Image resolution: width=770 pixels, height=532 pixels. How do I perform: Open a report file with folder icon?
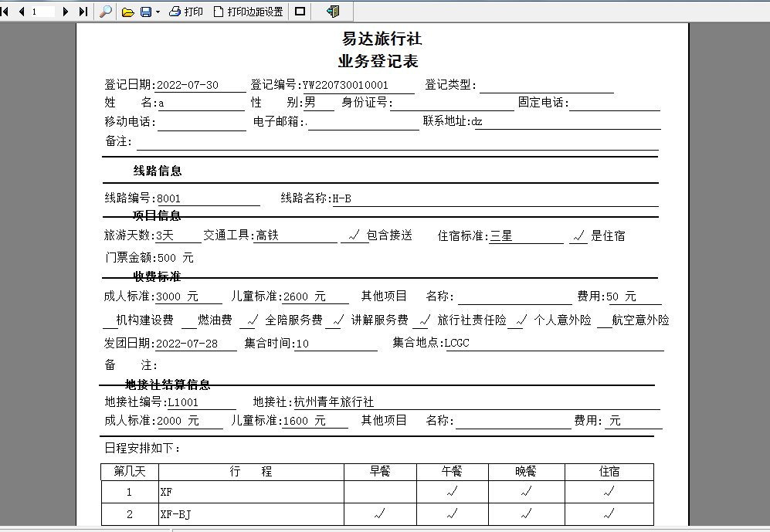[x=127, y=12]
